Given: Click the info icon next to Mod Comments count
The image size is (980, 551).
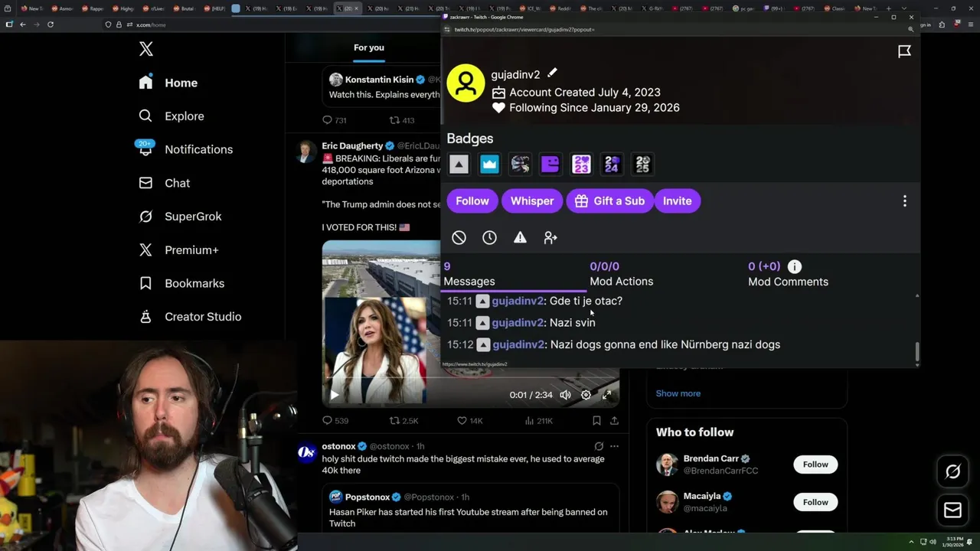Looking at the screenshot, I should (x=795, y=266).
